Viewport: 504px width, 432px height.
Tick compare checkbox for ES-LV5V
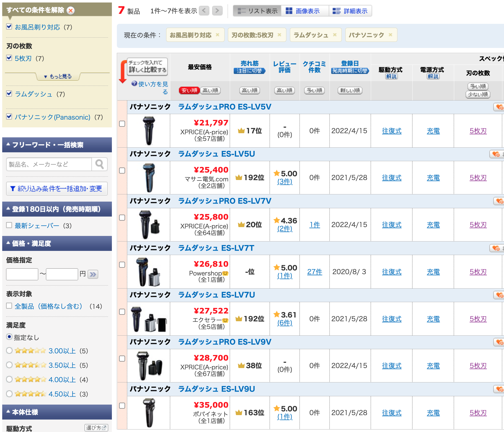[x=122, y=124]
